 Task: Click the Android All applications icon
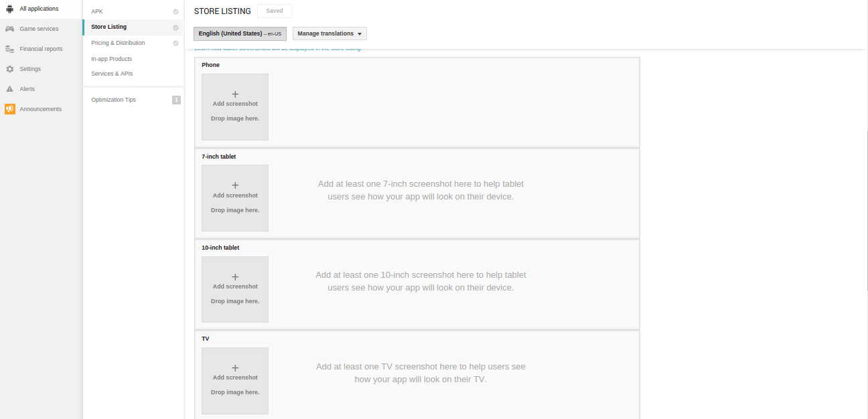pos(9,9)
